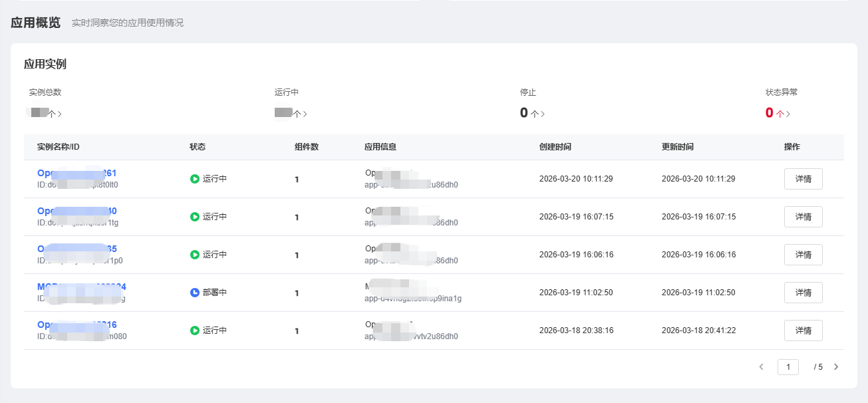Expand the running instances count arrow

(305, 114)
